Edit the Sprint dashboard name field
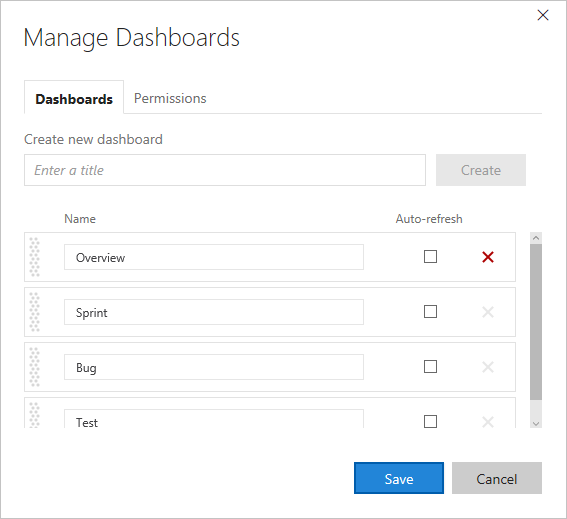The width and height of the screenshot is (567, 519). (214, 312)
